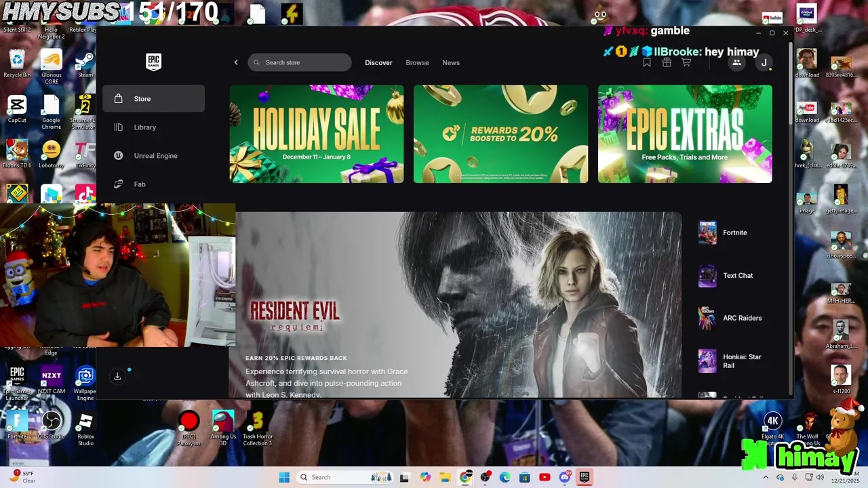Open the 59°F weather widget

(22, 477)
